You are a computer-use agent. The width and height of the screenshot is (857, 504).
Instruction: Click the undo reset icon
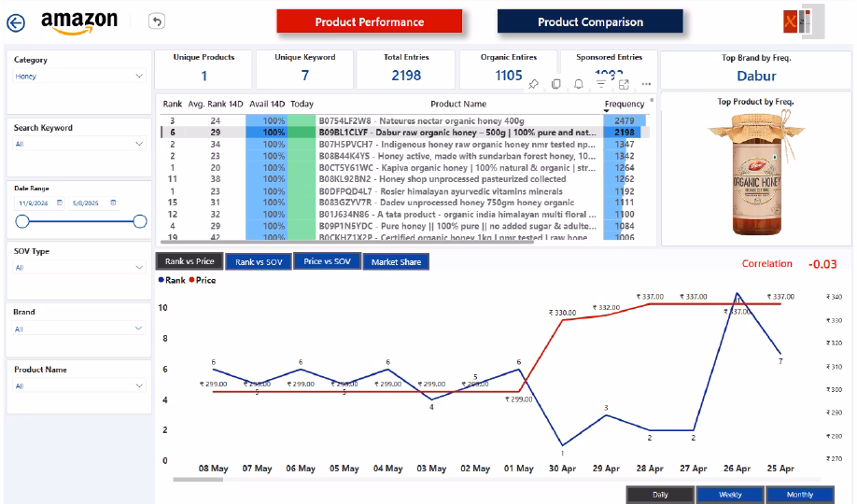coord(157,21)
